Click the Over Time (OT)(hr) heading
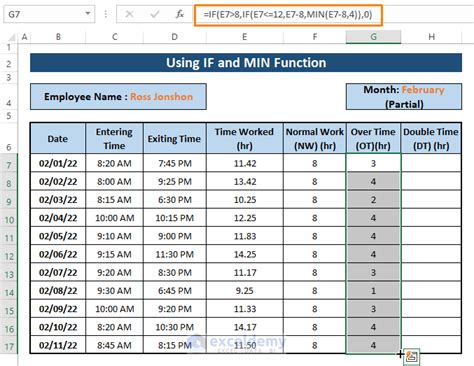474x366 pixels. 373,138
